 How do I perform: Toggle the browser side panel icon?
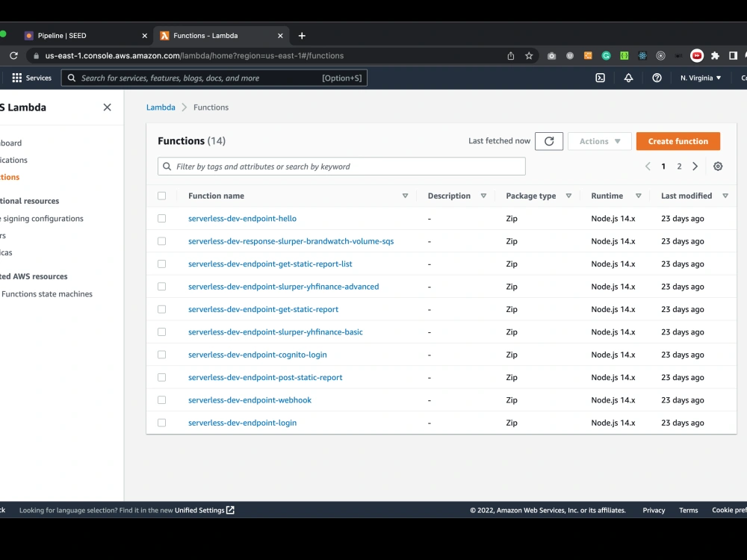coord(734,56)
